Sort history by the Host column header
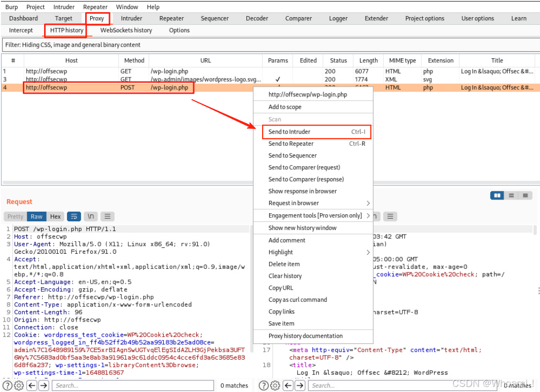The height and width of the screenshot is (392, 540). (x=71, y=60)
